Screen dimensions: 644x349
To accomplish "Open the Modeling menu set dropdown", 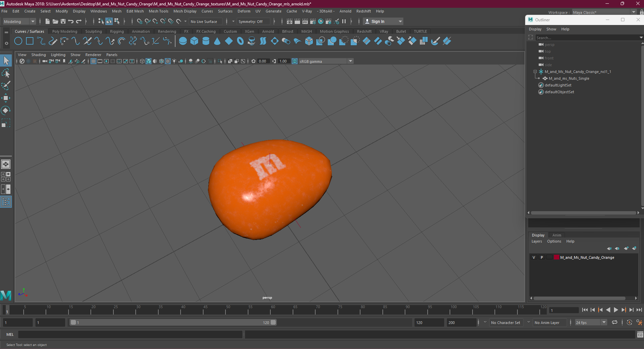I will tap(19, 22).
